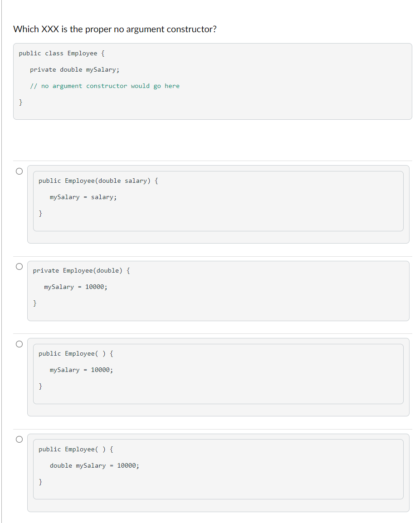Click the mySalary = salary assignment line

click(x=83, y=197)
